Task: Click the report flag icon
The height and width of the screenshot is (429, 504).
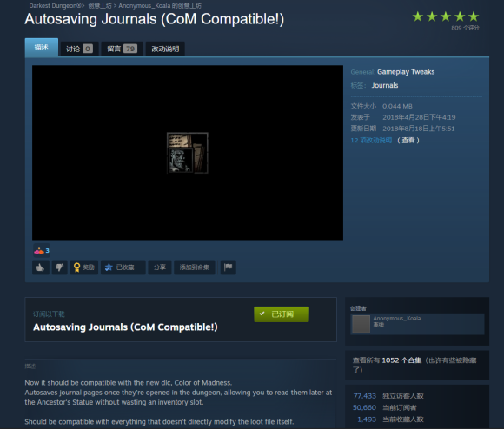Action: 229,267
